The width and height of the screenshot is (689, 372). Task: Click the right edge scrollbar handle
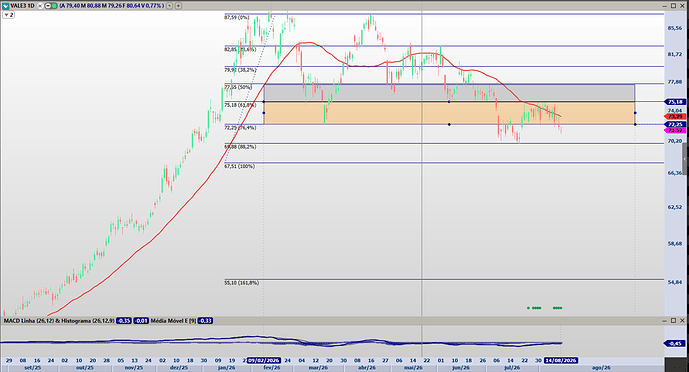685,159
